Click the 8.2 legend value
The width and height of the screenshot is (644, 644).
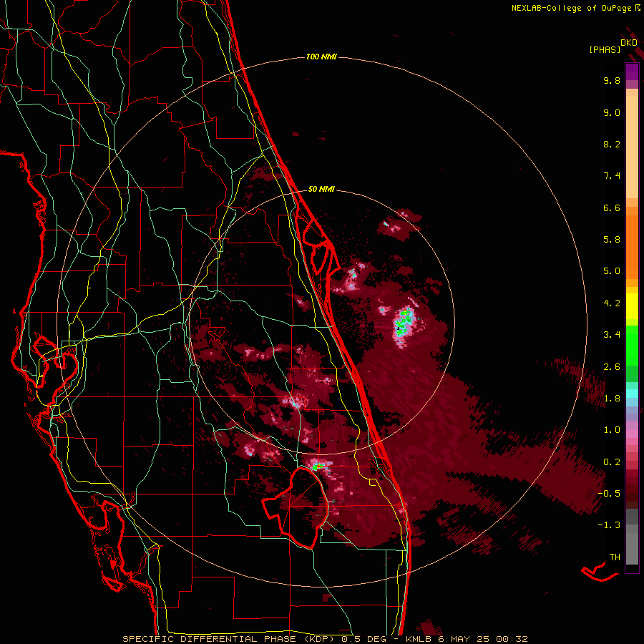coord(612,144)
